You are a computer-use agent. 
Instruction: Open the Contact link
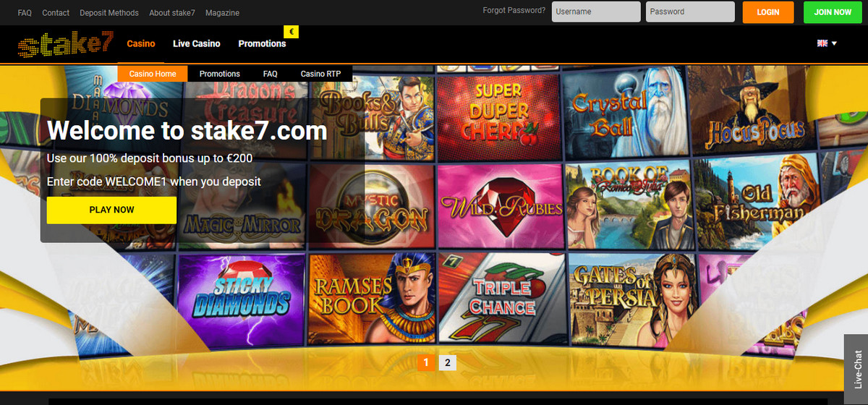(56, 13)
